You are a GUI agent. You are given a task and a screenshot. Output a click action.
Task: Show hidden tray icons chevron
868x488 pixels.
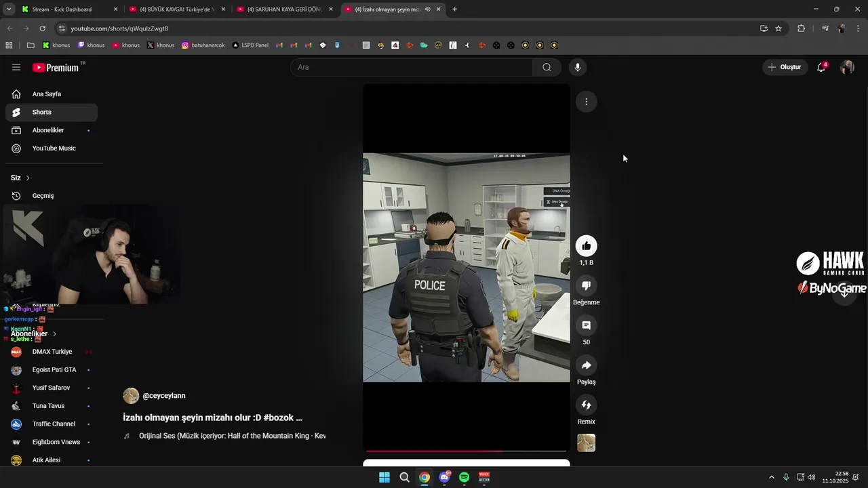coord(771,477)
